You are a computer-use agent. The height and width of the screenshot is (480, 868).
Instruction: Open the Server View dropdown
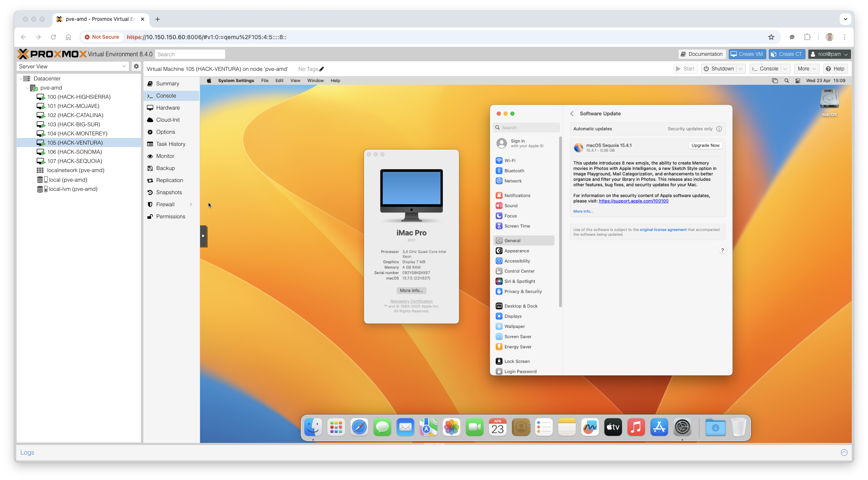click(x=124, y=66)
